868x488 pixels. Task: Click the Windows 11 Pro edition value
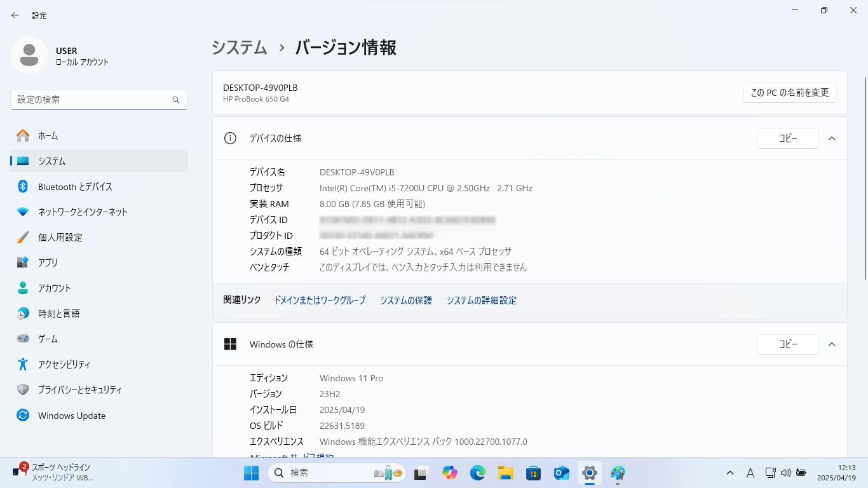click(351, 378)
